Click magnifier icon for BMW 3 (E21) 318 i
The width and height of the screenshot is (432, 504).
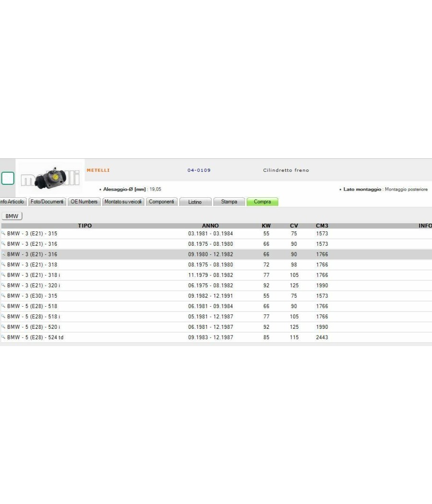tap(3, 275)
